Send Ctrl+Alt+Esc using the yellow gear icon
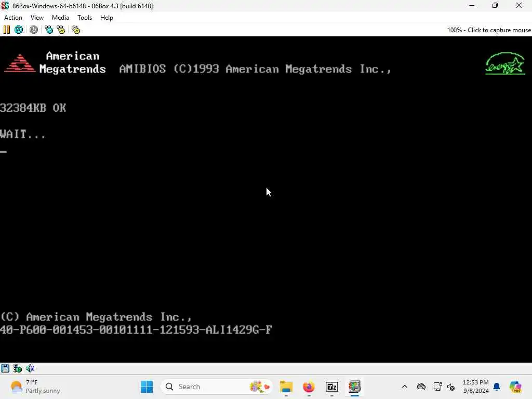532x399 pixels. [61, 30]
